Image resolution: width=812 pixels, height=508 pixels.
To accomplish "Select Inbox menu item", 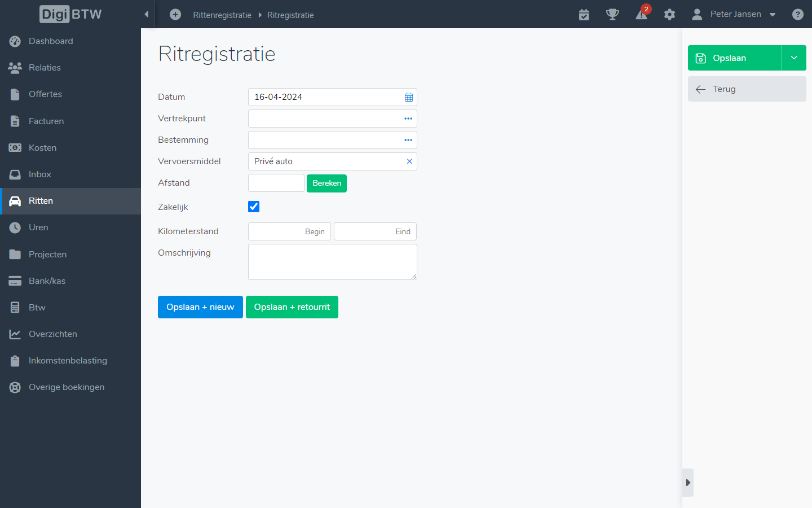I will pos(70,174).
